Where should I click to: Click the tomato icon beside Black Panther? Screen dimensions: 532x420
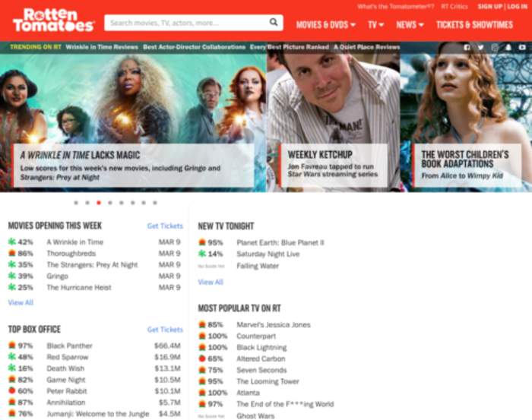(12, 346)
